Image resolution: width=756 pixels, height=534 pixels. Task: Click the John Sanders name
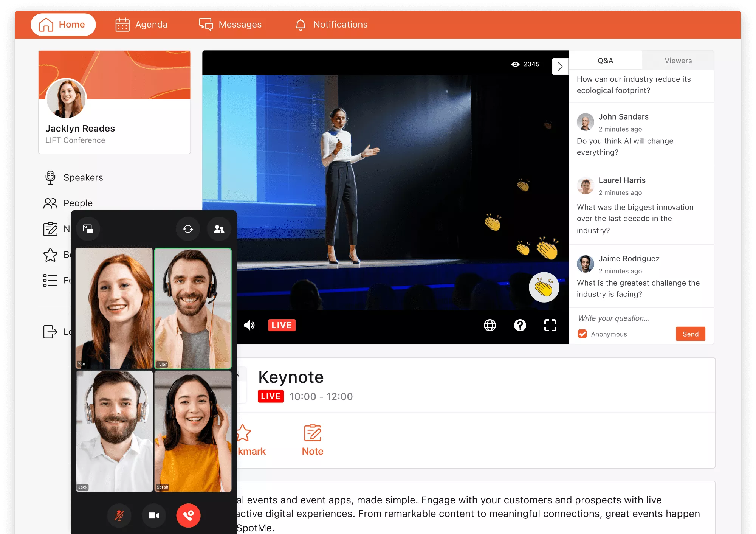[623, 117]
